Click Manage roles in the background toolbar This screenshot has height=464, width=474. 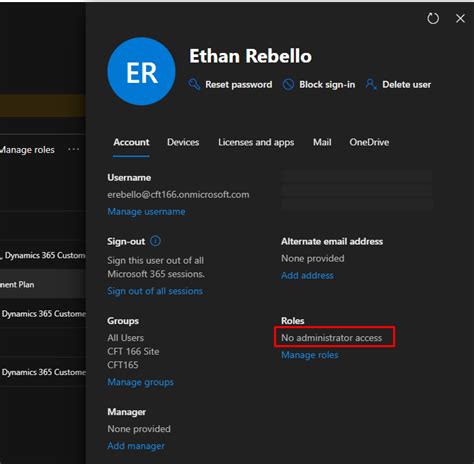click(x=27, y=150)
